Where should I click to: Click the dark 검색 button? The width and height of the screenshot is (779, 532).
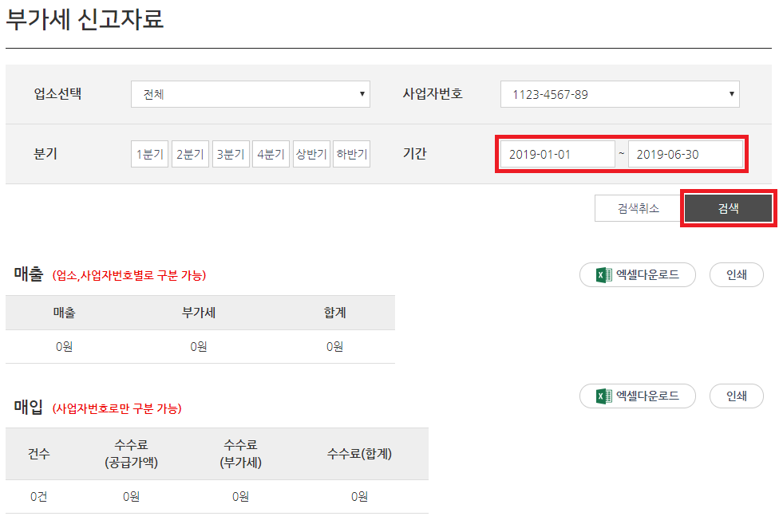(728, 208)
